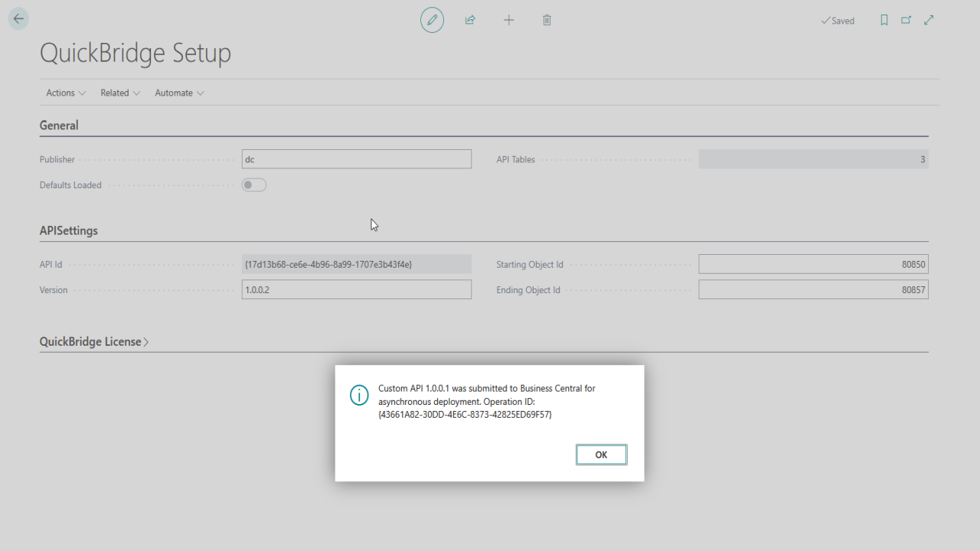Bookmark this page icon
Screen dimensions: 980x551
pos(884,21)
